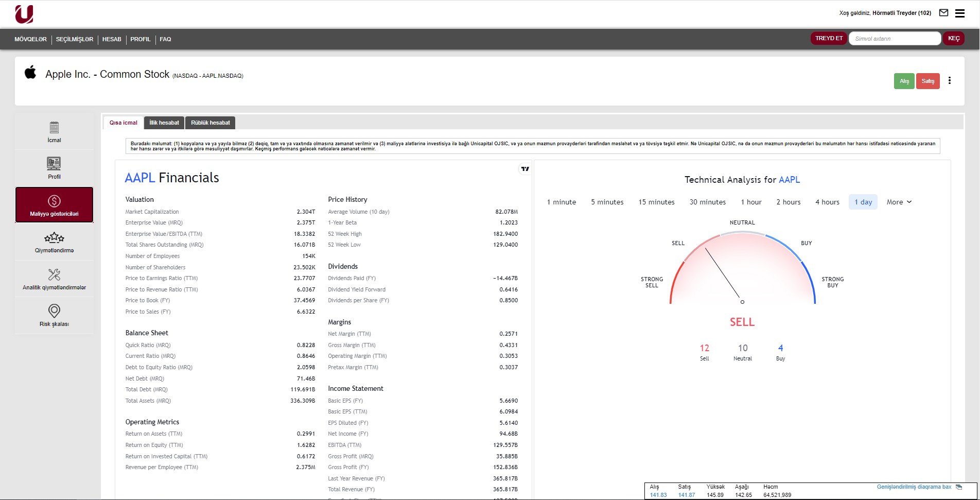Viewport: 980px width, 500px height.
Task: Click the İcmal sidebar icon
Action: (x=54, y=128)
